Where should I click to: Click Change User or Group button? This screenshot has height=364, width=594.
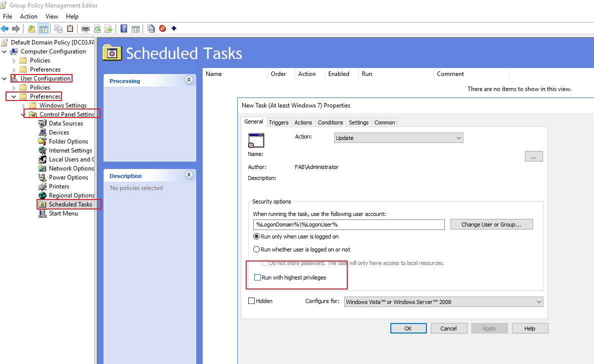pyautogui.click(x=491, y=224)
